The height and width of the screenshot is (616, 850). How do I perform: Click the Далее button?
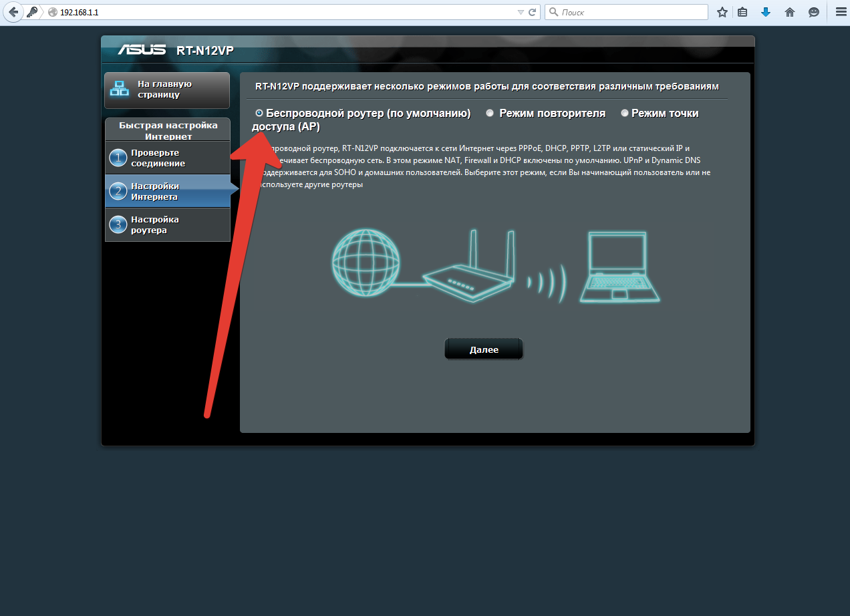484,349
